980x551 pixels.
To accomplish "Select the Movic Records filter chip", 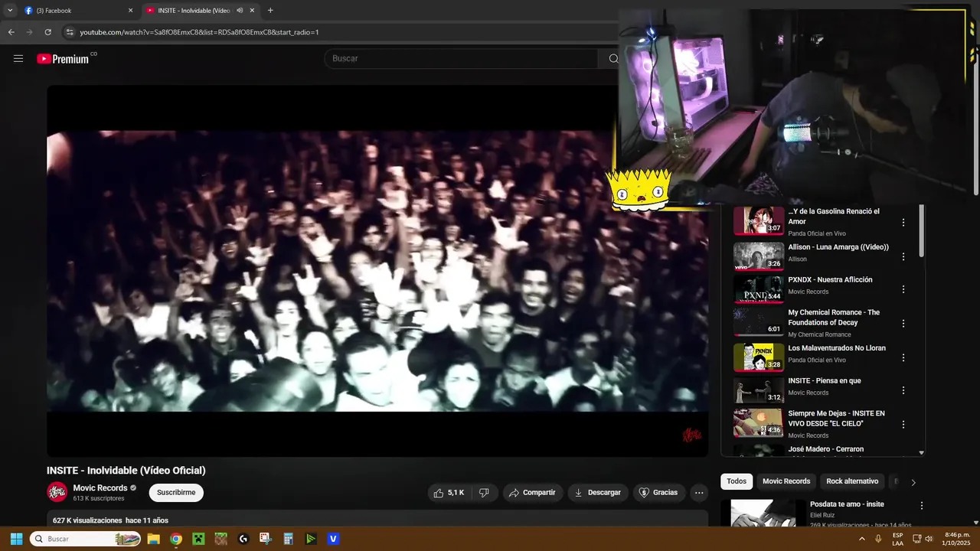I will (786, 481).
